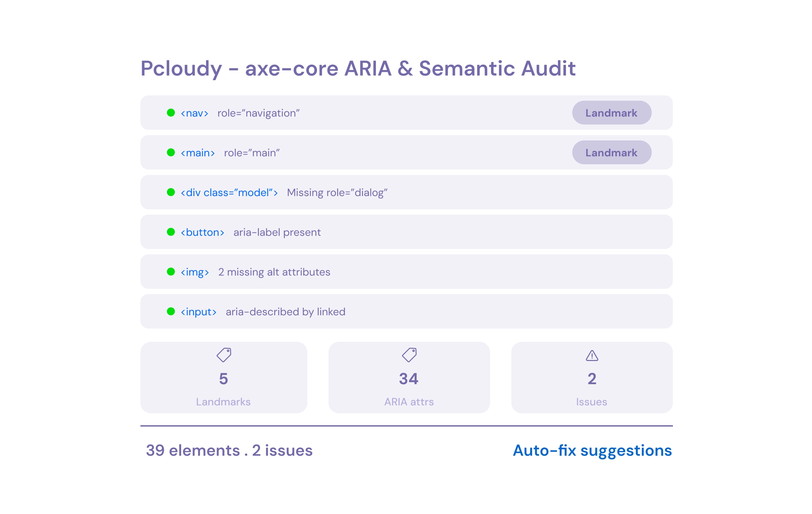
Task: Click green status dot beside input row
Action: (171, 312)
